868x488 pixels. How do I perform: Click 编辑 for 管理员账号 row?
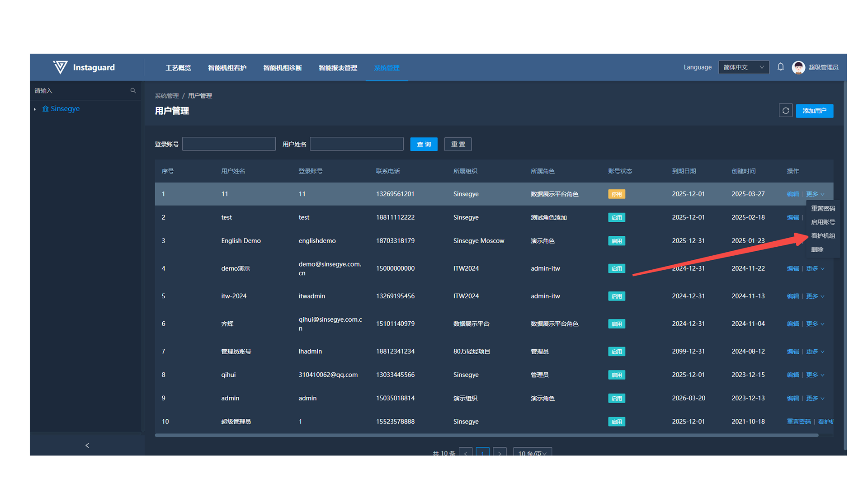tap(793, 352)
